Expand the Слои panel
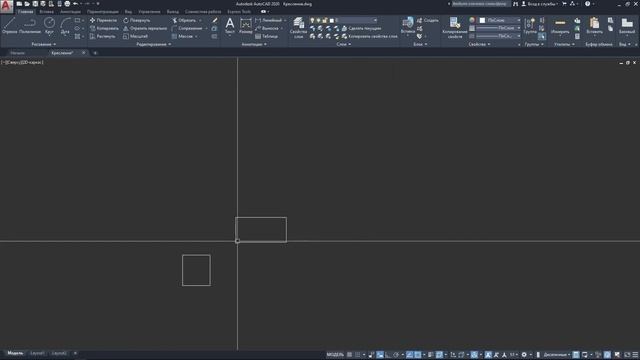 344,44
